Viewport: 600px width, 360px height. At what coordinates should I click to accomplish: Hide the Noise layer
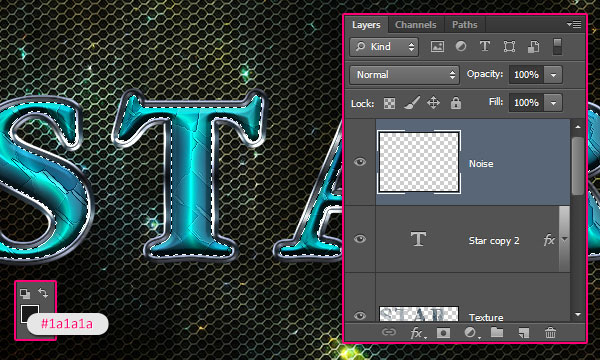point(360,162)
